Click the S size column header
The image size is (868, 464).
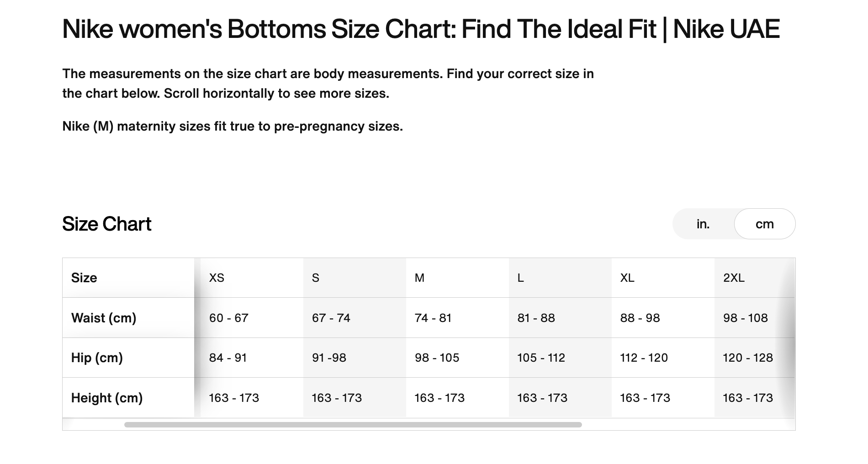316,278
